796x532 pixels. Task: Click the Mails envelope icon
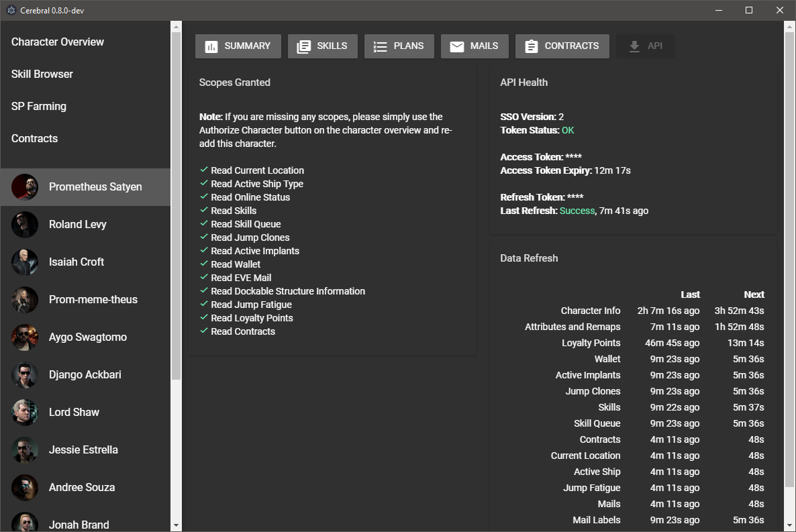point(457,47)
